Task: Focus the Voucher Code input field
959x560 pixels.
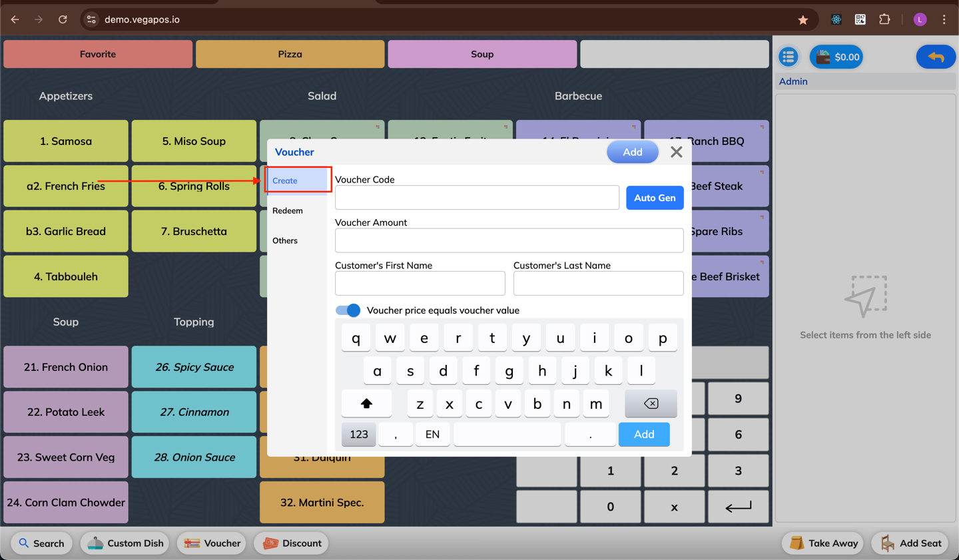Action: 477,198
